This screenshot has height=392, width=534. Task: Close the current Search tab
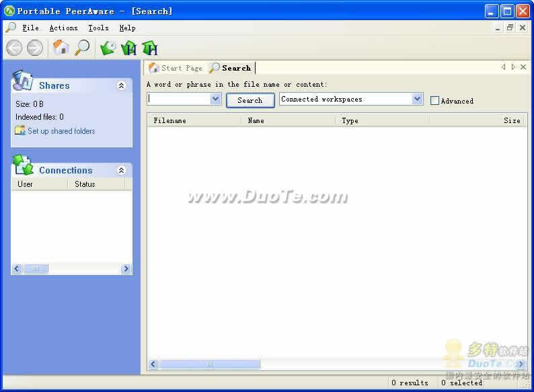coord(523,67)
